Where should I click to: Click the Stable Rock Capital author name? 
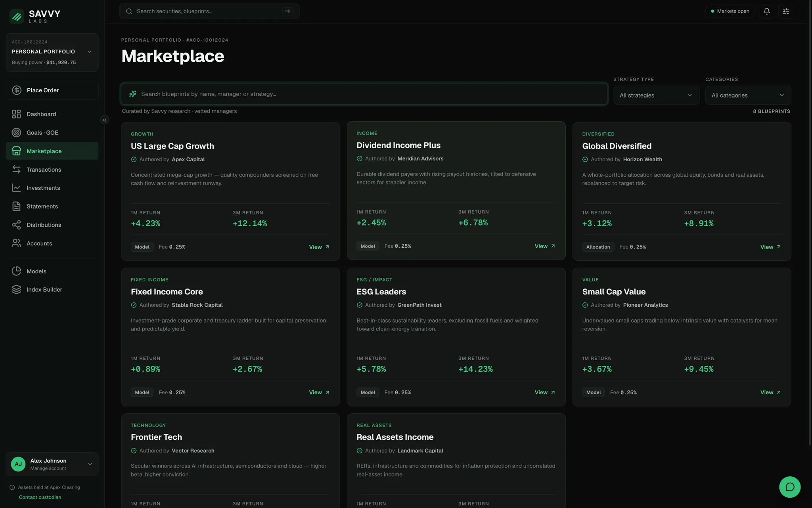coord(197,305)
